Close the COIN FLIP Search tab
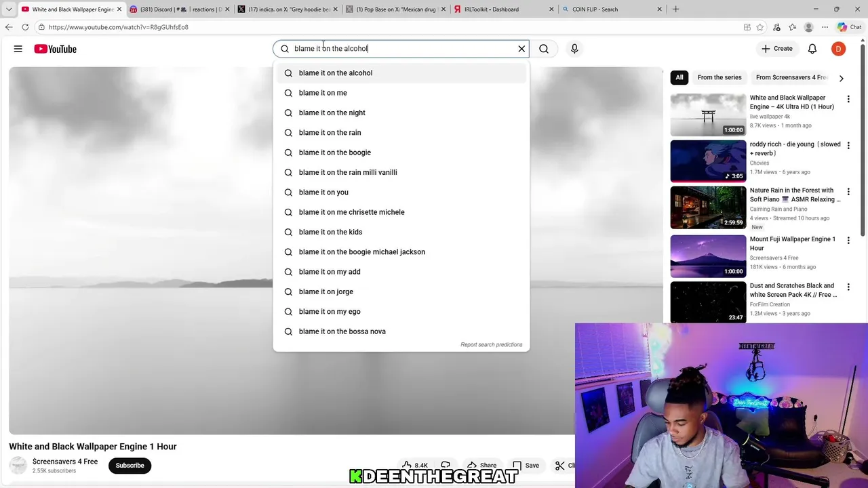The image size is (868, 488). [x=659, y=9]
